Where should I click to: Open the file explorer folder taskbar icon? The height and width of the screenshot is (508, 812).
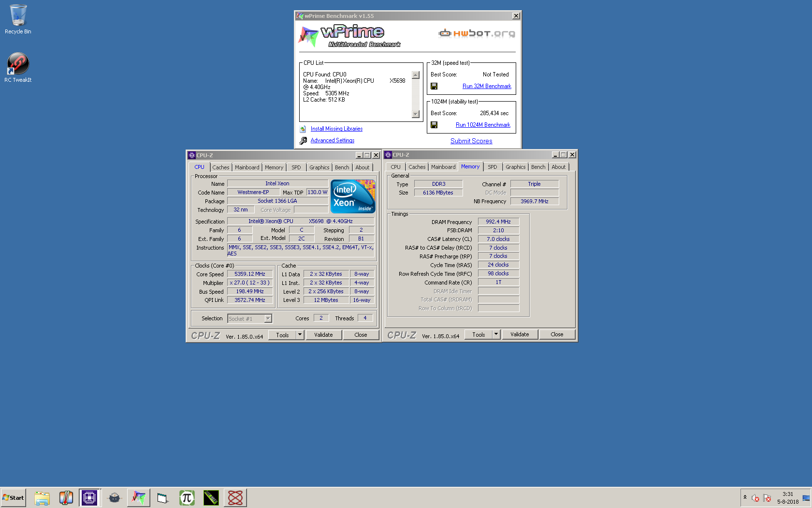click(x=42, y=497)
